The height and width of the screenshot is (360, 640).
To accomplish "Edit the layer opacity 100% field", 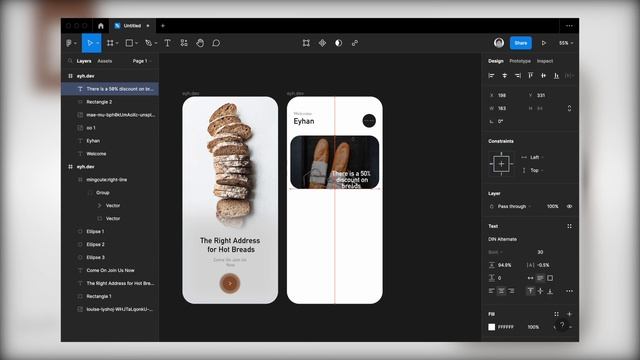I will pos(553,207).
